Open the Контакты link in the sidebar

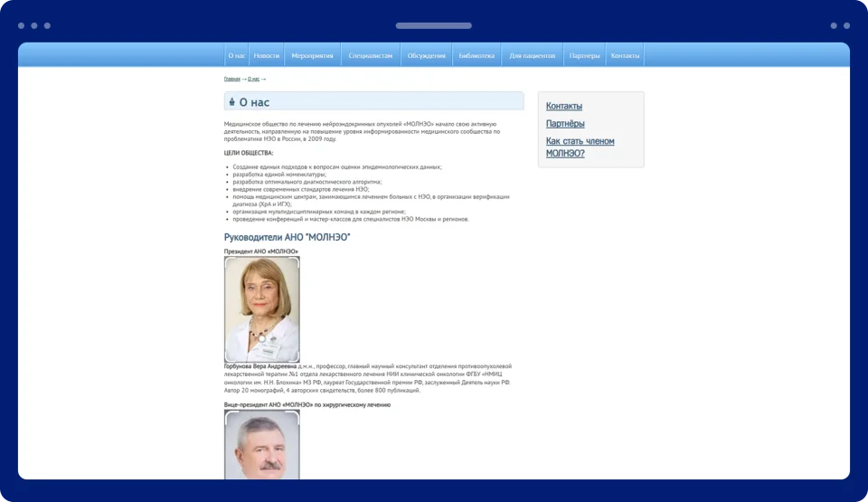(x=563, y=106)
